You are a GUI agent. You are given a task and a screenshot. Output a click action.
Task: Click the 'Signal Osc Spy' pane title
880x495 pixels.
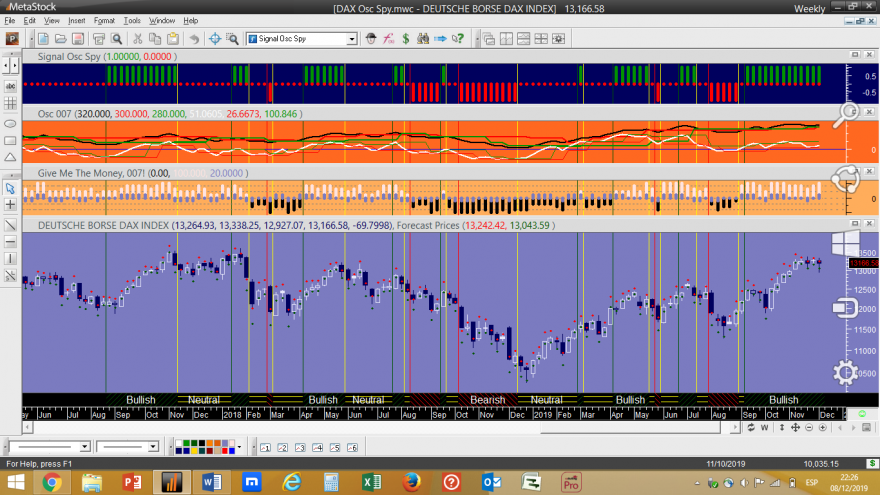point(69,57)
